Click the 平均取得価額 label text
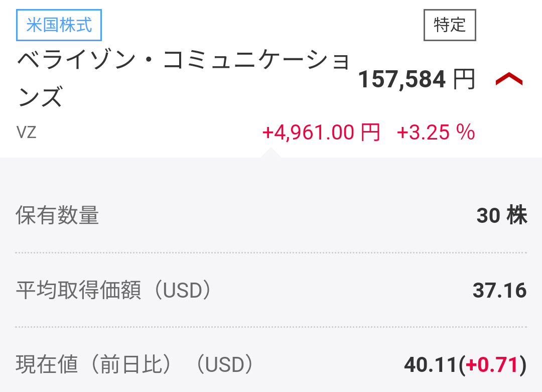 (x=78, y=291)
